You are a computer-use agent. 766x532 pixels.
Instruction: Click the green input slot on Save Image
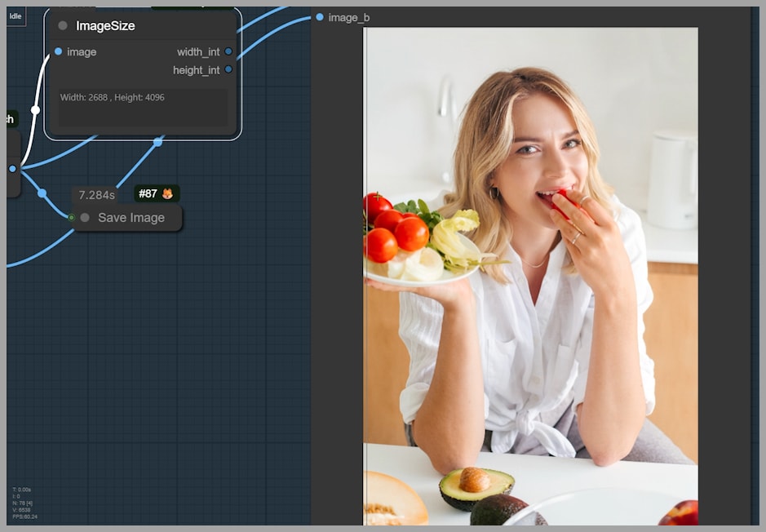click(72, 217)
